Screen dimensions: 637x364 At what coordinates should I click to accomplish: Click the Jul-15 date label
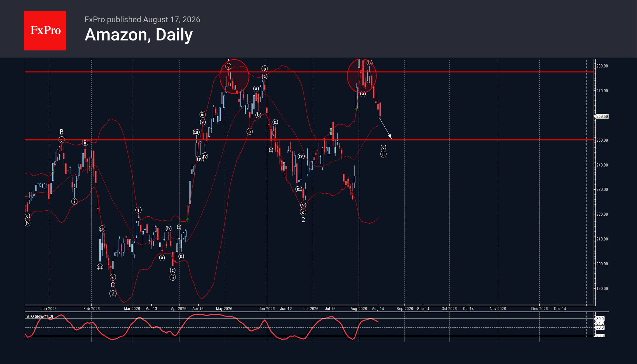[x=330, y=309]
